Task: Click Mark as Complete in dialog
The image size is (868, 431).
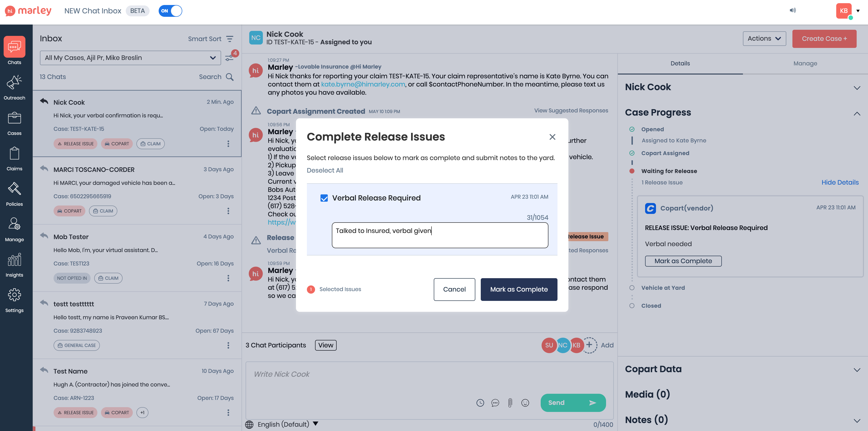Action: click(x=519, y=289)
